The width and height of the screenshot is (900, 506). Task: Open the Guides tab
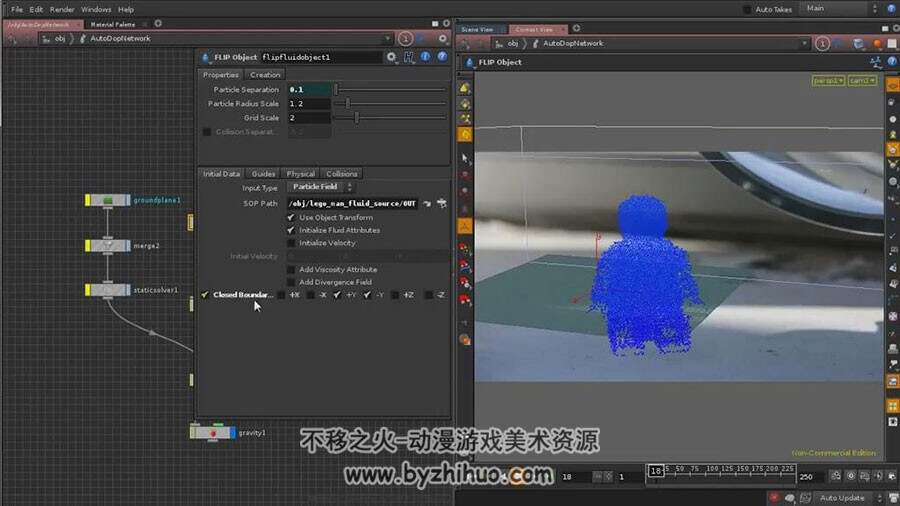point(263,173)
